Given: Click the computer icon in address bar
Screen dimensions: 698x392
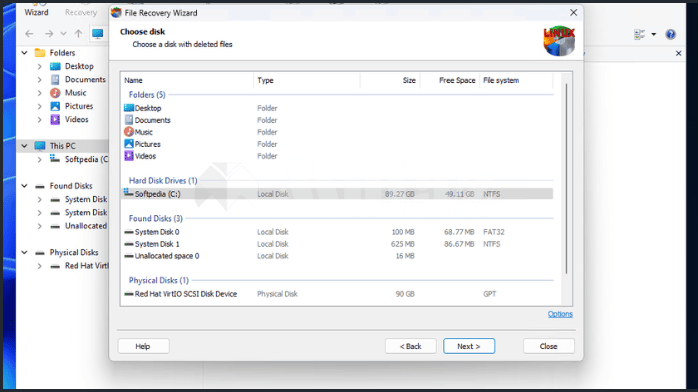Looking at the screenshot, I should click(97, 34).
